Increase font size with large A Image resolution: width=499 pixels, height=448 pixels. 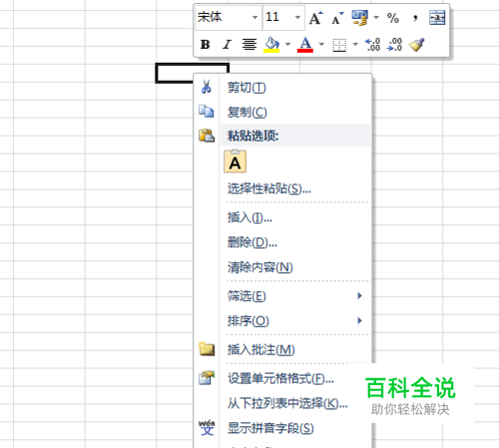315,18
